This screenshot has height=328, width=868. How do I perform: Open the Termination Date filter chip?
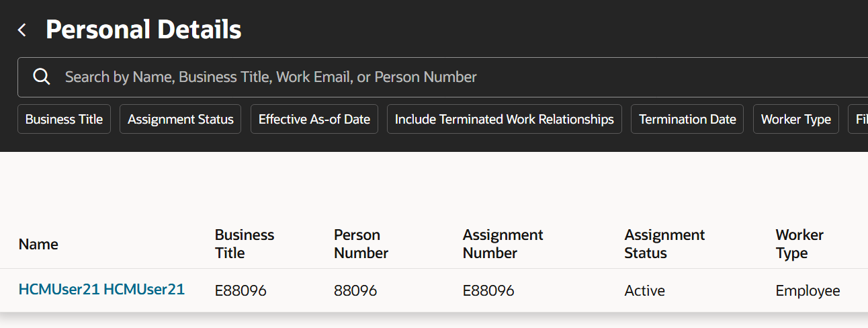point(687,119)
